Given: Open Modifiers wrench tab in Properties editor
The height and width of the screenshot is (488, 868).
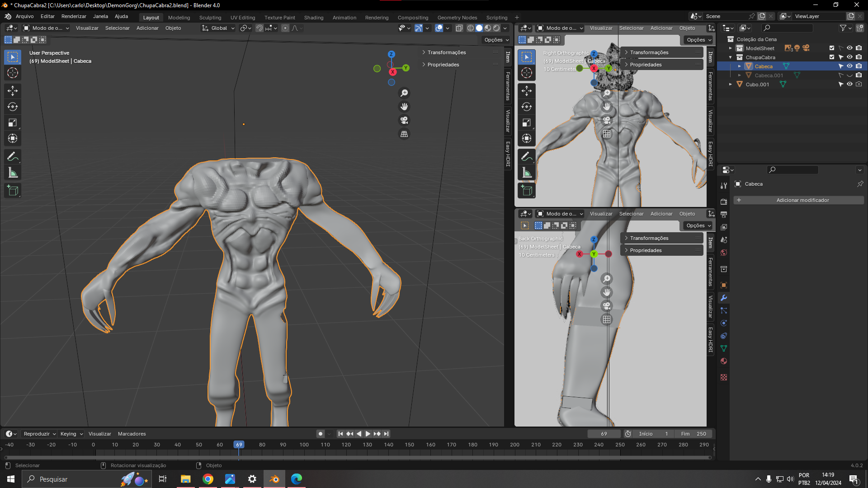Looking at the screenshot, I should click(724, 298).
